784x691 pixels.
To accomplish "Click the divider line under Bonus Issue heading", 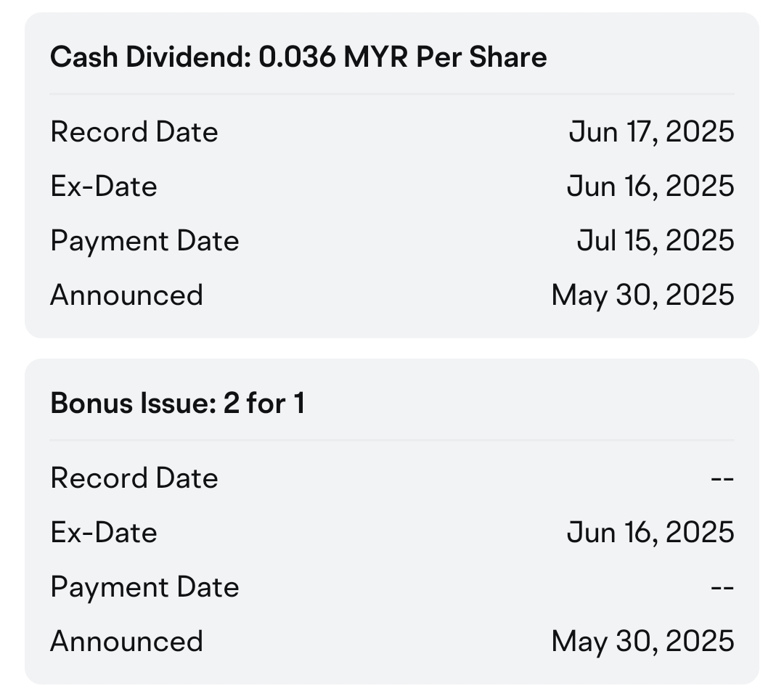I will tap(392, 440).
